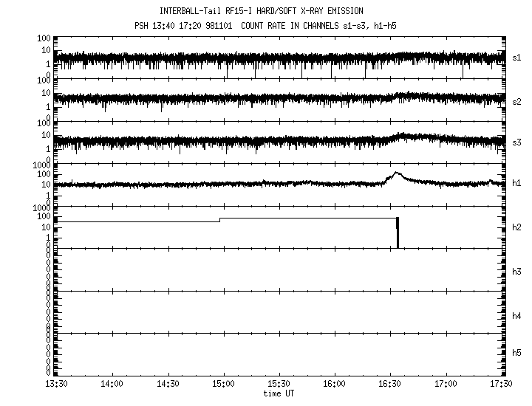Click the h2 channel label

517,227
